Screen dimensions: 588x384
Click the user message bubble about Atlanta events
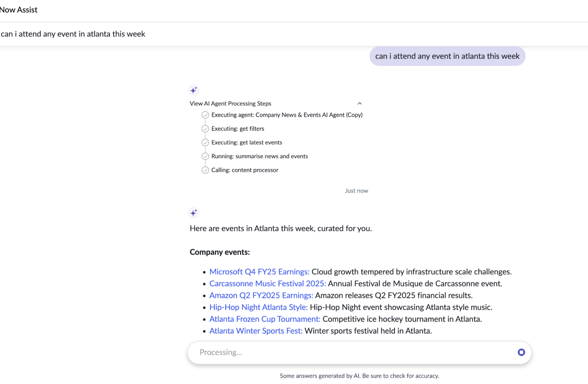(447, 56)
